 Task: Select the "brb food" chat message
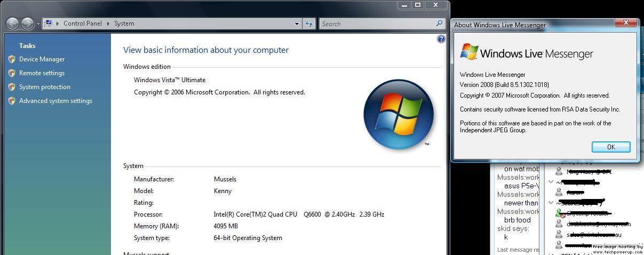[518, 220]
